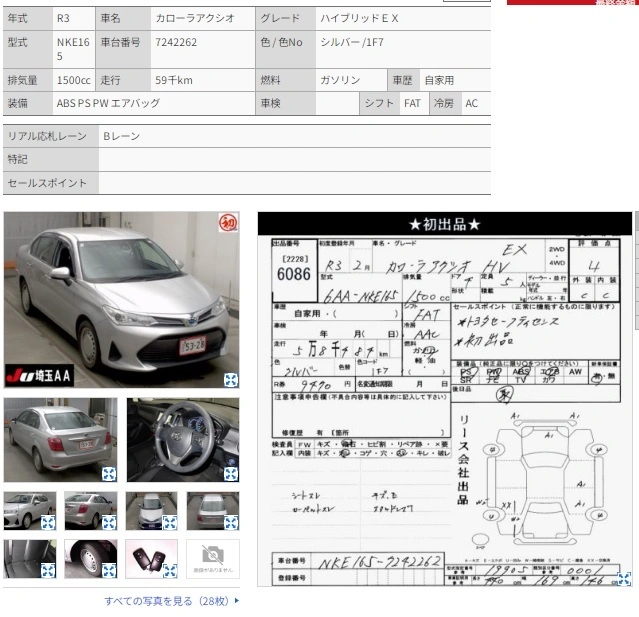Click the JU 埼玉AA auction logo

click(39, 376)
